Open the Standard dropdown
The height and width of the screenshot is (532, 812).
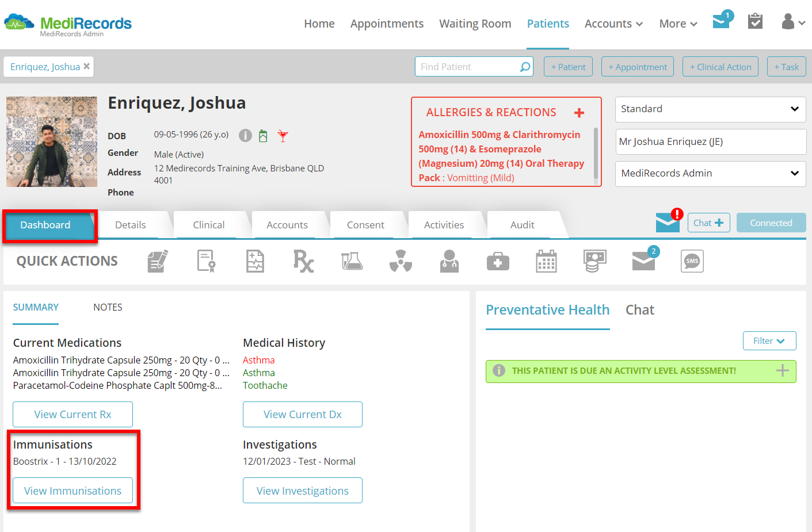[711, 109]
